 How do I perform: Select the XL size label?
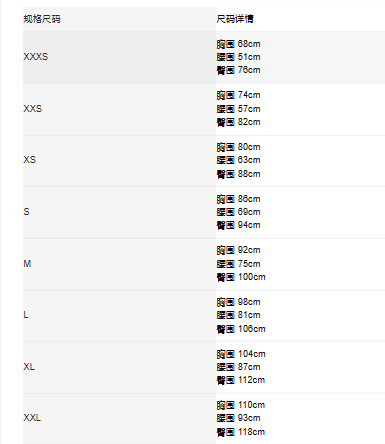(29, 367)
